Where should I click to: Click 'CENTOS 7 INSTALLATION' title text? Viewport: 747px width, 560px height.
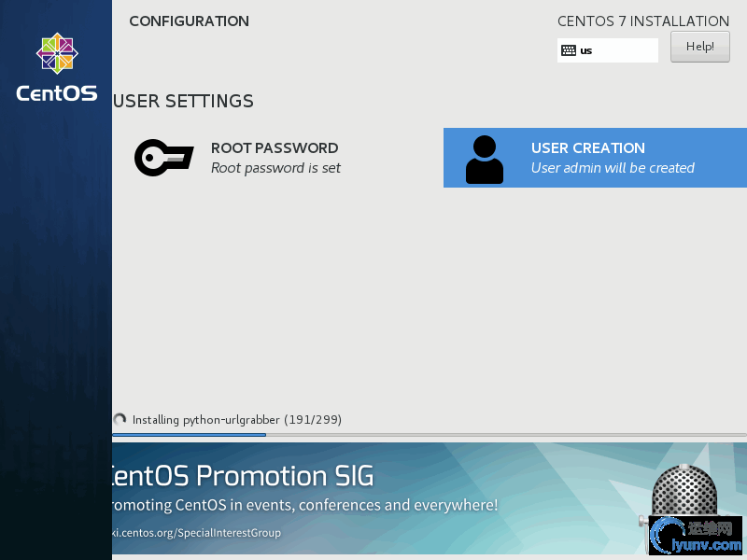[x=643, y=21]
